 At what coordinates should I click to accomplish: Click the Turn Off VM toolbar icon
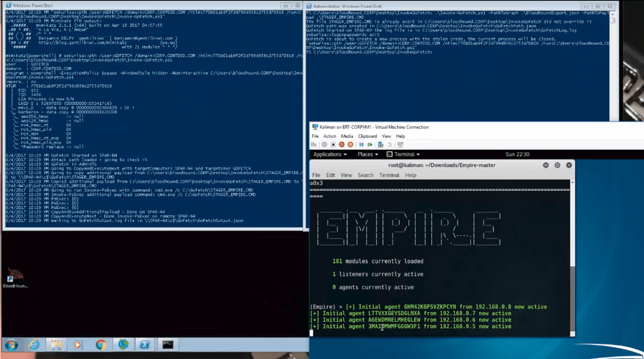coord(333,145)
